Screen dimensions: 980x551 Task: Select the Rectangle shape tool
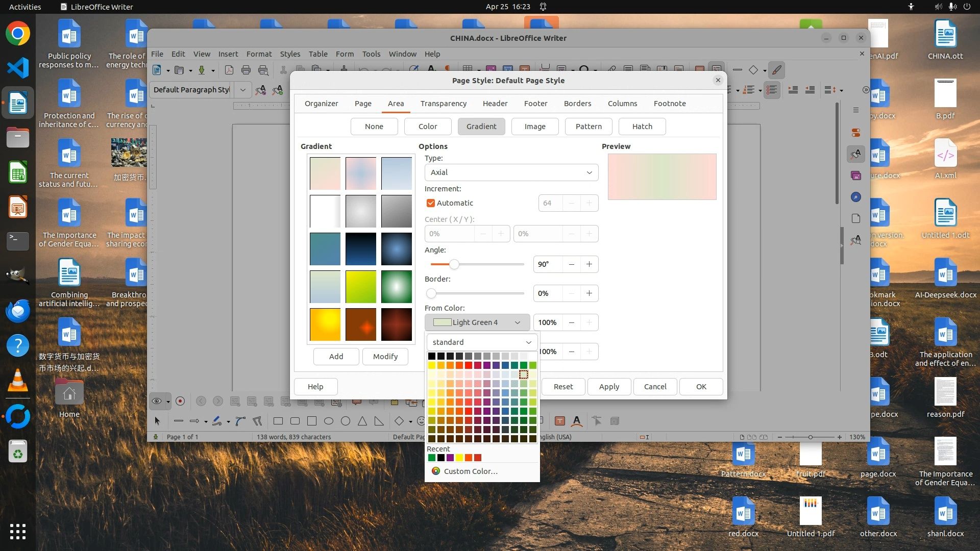click(278, 421)
